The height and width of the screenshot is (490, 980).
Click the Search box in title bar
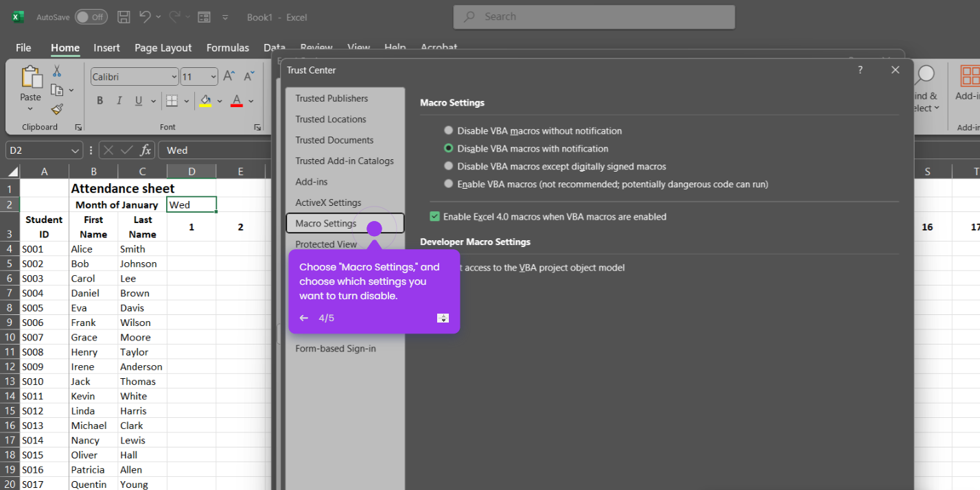tap(594, 17)
